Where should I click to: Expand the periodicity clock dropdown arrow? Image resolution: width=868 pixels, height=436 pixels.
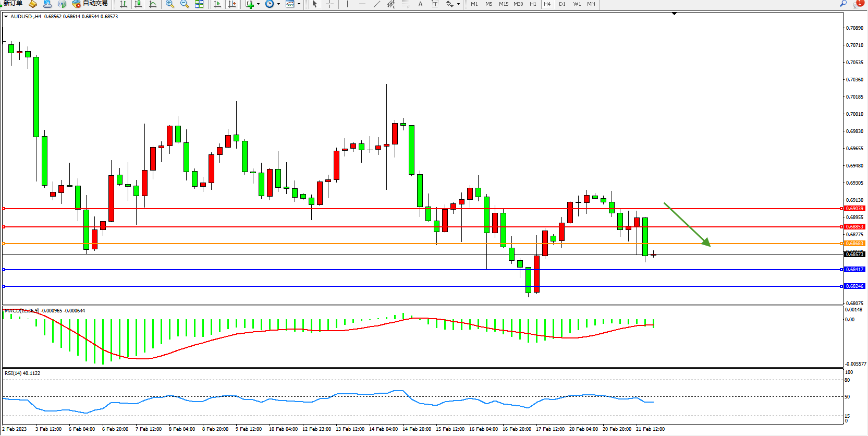pyautogui.click(x=278, y=4)
